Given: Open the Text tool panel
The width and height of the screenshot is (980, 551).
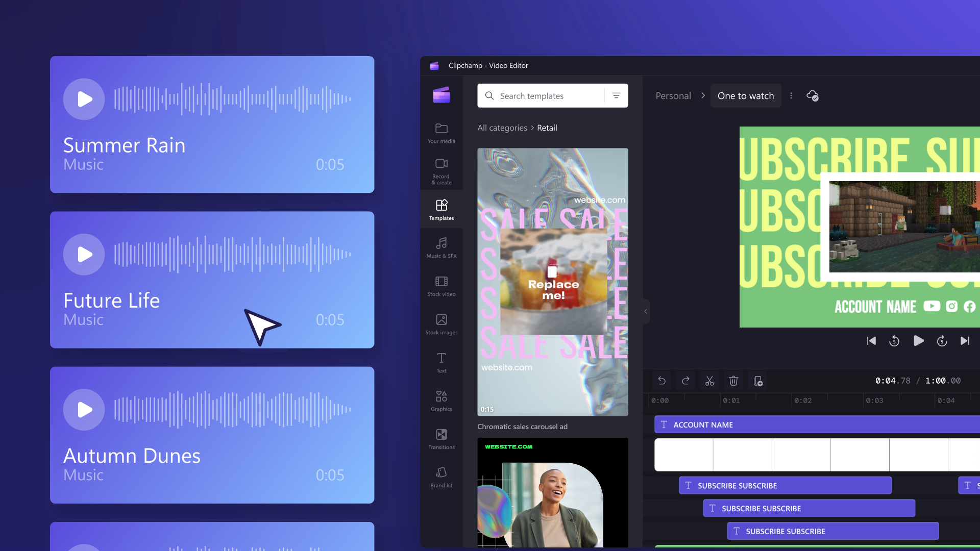Looking at the screenshot, I should 442,363.
